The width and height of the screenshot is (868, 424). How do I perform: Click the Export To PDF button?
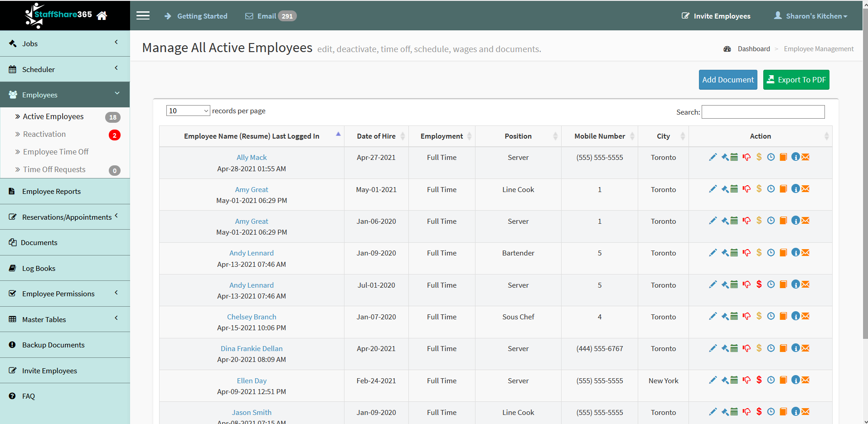(x=796, y=80)
